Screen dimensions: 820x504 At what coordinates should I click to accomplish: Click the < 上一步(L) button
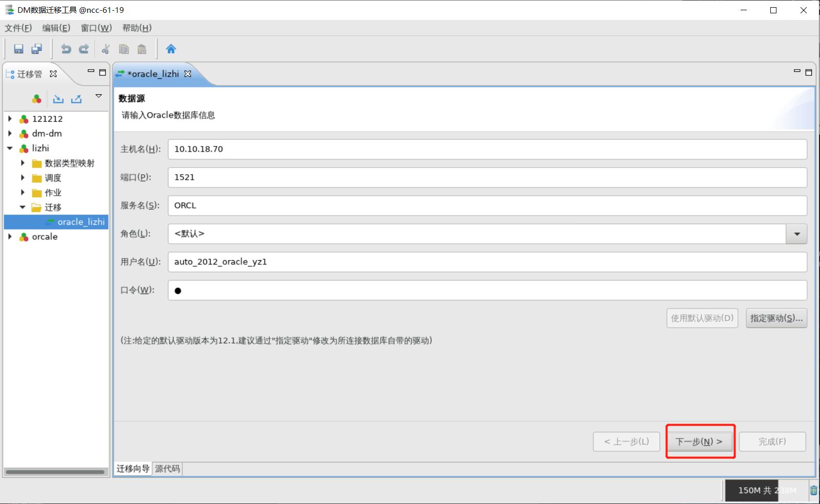pos(626,442)
